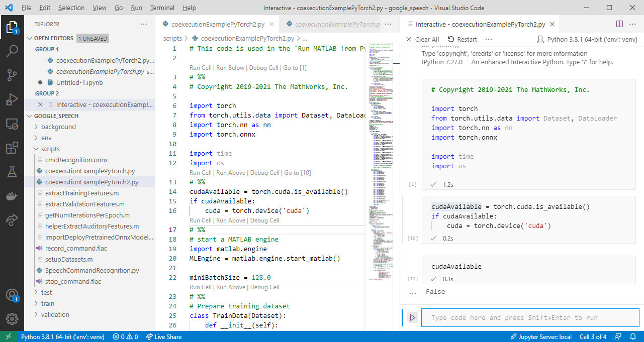Expand the test folder
Screen dimensions: 644x342
[46, 292]
